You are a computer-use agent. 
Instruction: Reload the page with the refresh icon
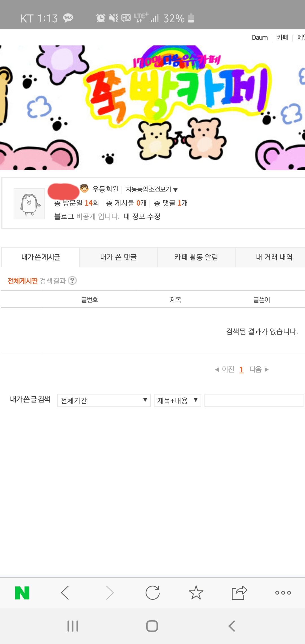(x=152, y=593)
